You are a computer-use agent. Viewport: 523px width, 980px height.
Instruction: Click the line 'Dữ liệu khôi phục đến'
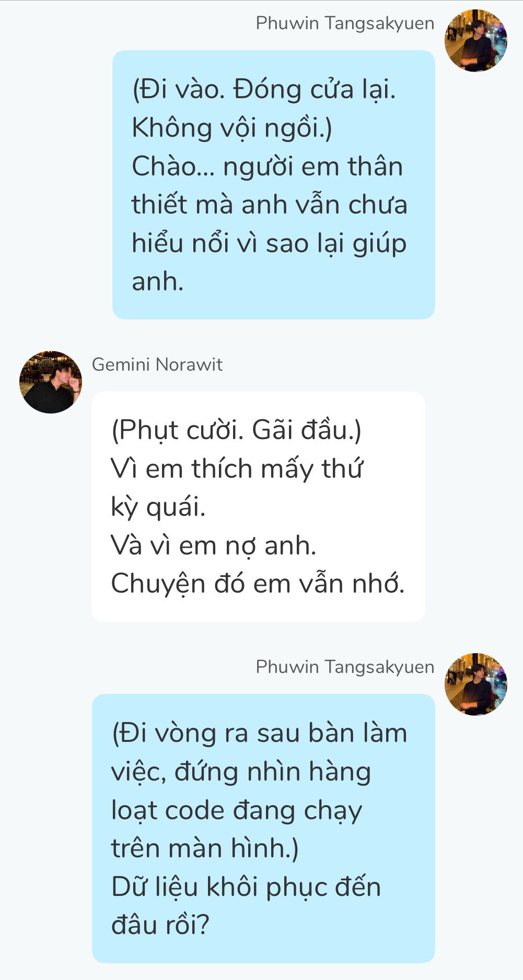[246, 887]
